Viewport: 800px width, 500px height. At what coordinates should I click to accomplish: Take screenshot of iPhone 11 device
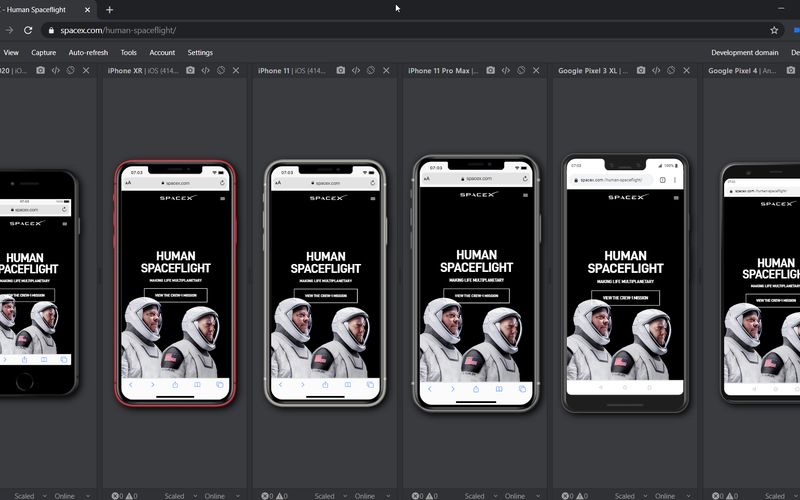(x=340, y=70)
